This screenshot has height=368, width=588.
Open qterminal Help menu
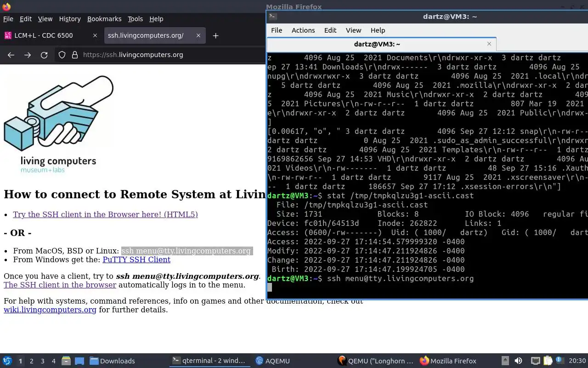(x=378, y=30)
